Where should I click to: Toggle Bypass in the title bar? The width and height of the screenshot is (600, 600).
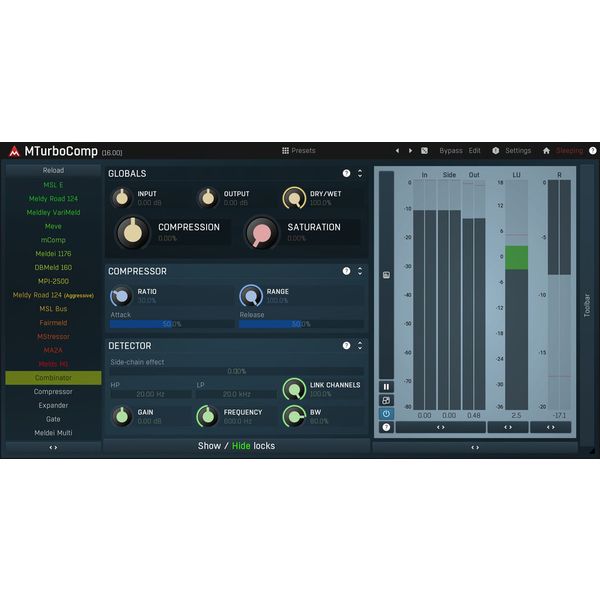[451, 151]
